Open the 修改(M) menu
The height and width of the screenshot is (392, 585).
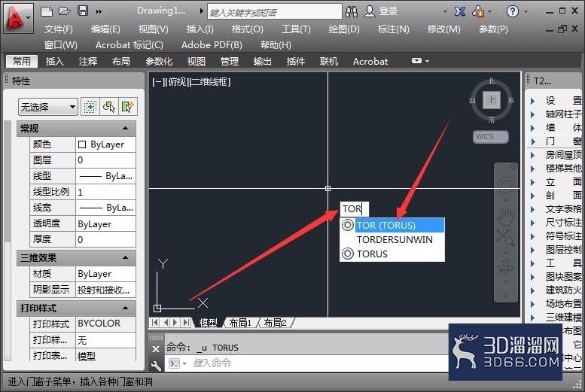pos(443,29)
